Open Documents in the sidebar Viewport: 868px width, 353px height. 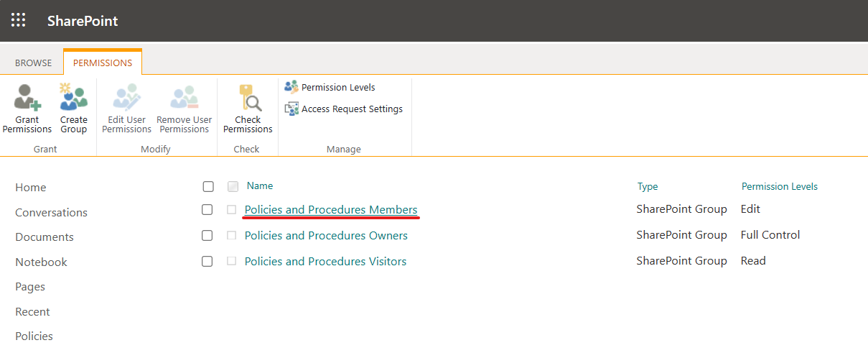pos(45,237)
